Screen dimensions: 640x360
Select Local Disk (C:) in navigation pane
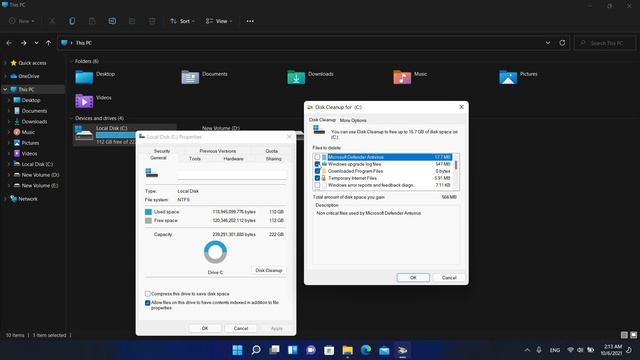37,164
